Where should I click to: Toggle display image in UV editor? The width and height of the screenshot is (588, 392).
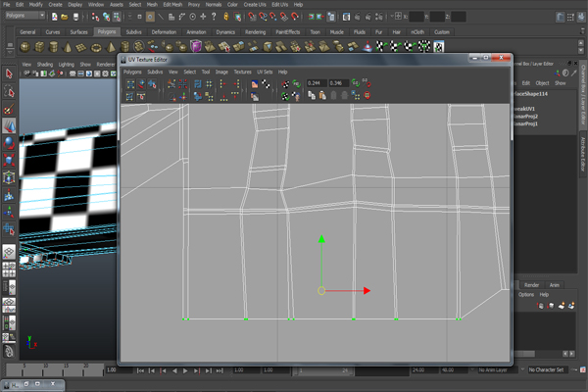pyautogui.click(x=255, y=84)
